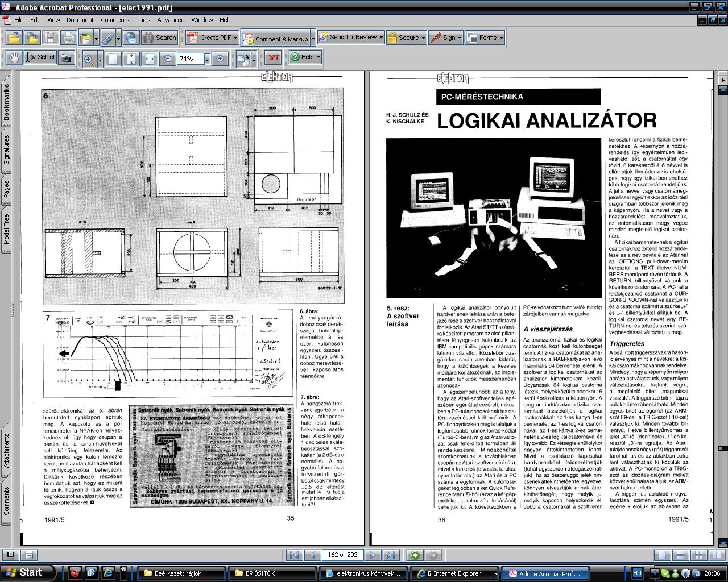Open the View menu
The height and width of the screenshot is (582, 728).
click(x=53, y=19)
